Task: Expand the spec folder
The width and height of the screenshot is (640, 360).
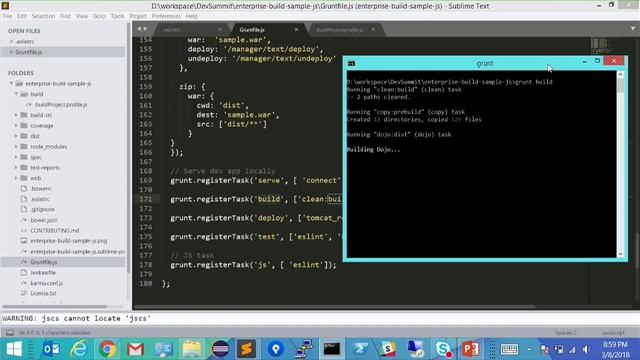Action: click(x=16, y=157)
